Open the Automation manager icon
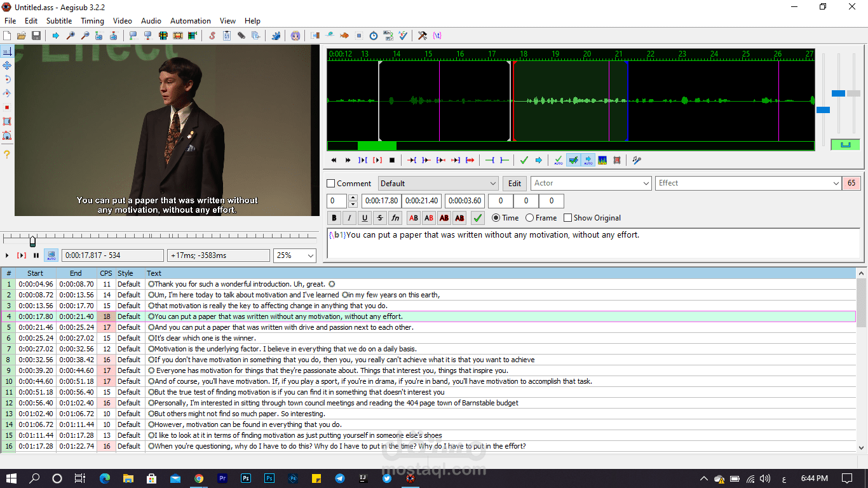 (x=276, y=36)
